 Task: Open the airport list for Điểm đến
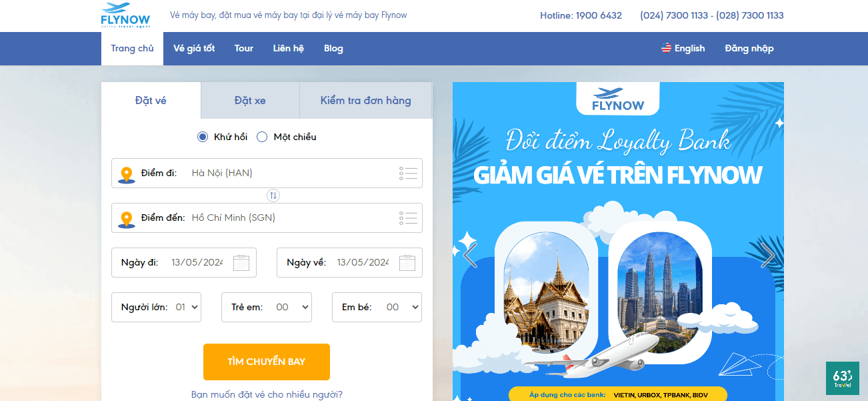coord(408,218)
